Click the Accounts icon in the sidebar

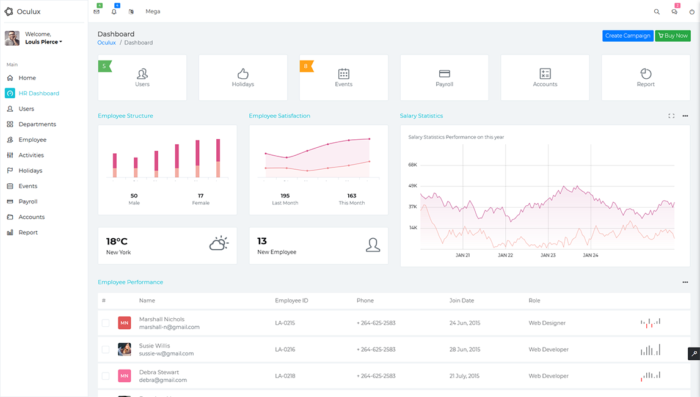coord(10,217)
